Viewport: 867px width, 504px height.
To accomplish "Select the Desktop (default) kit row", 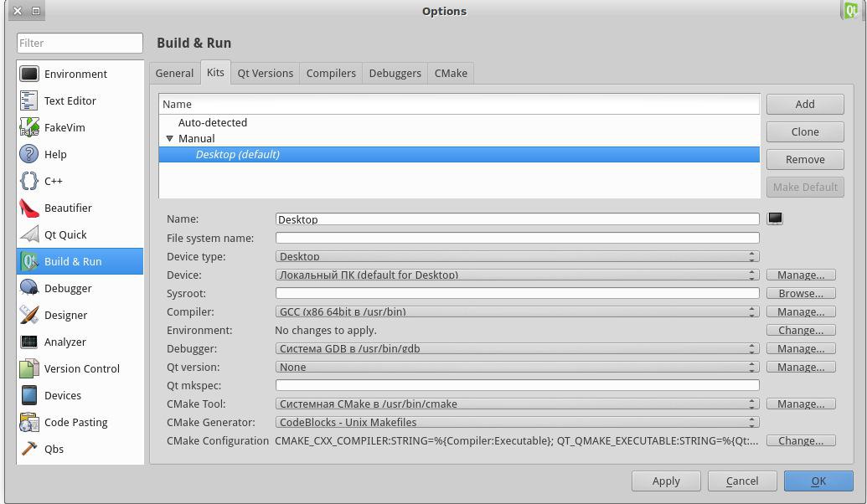I will (459, 154).
